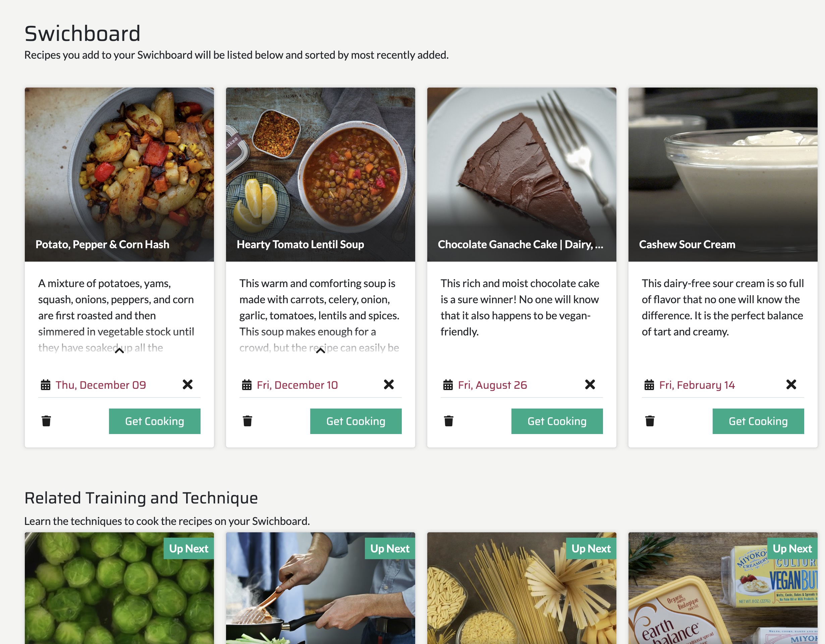Open calendar icon next to Fri, August 26
The image size is (825, 644).
coord(448,385)
